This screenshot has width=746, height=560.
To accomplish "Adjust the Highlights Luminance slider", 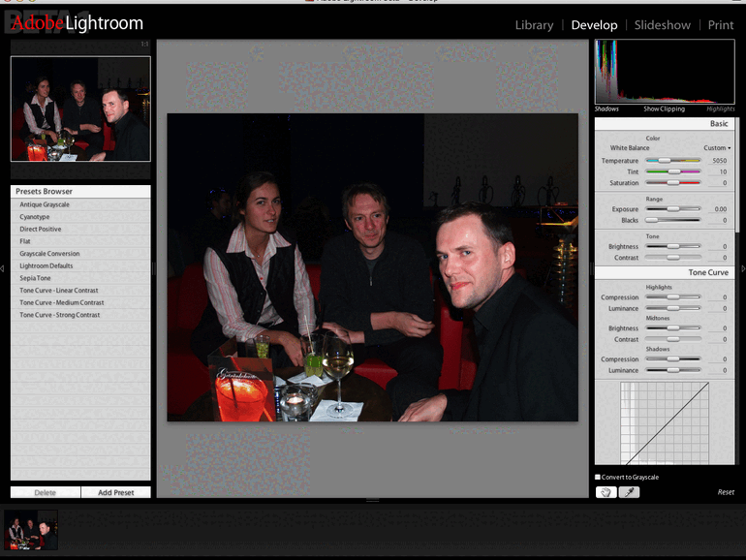I will [x=672, y=308].
